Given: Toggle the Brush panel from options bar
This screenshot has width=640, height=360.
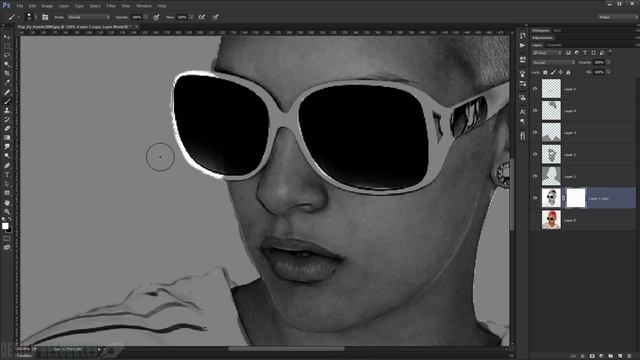Looking at the screenshot, I should click(x=45, y=17).
